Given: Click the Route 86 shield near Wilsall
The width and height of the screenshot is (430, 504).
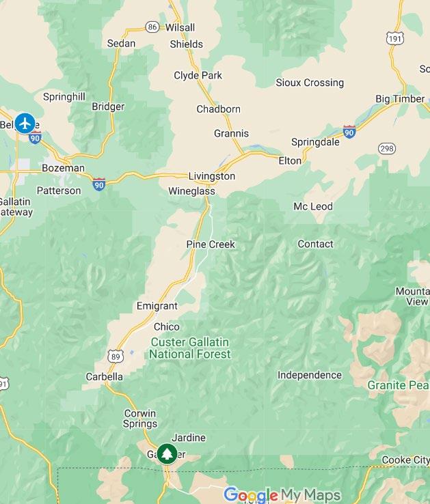Looking at the screenshot, I should click(x=152, y=27).
